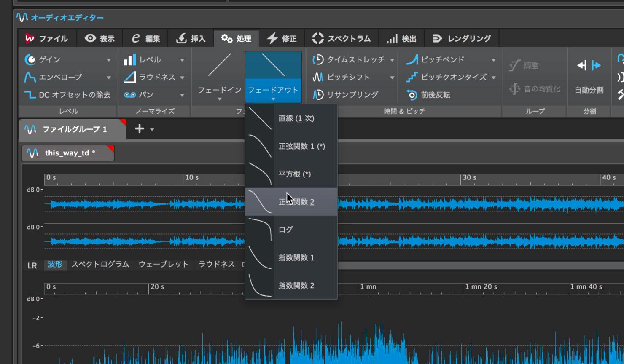Add new file group with plus button
Screen dimensions: 624x364
(140, 128)
